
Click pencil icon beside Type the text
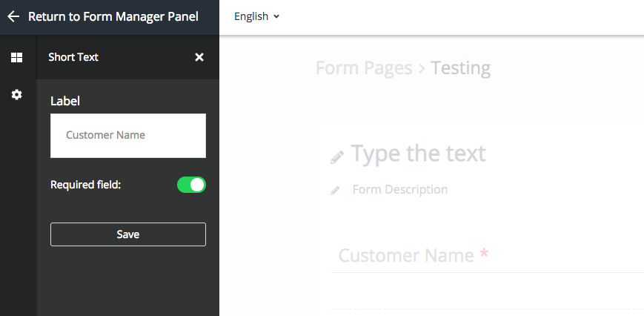pyautogui.click(x=337, y=157)
